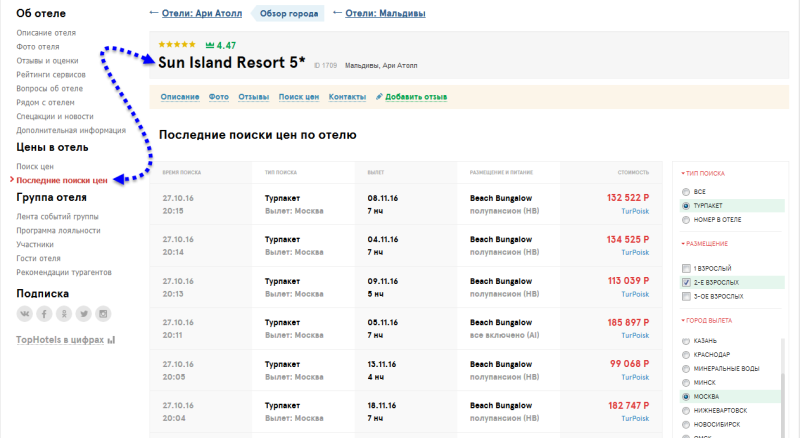The width and height of the screenshot is (800, 438).
Task: Check the '1 взрослый' checkbox
Action: click(685, 269)
